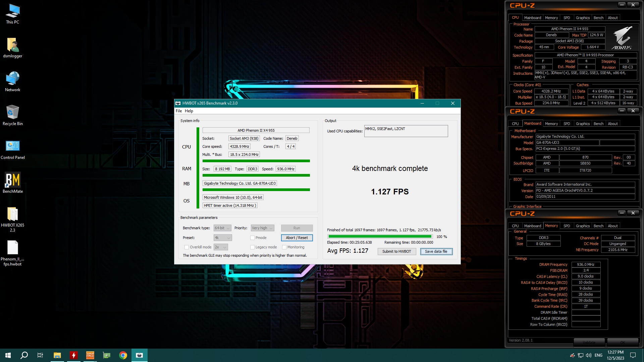644x362 pixels.
Task: Click the volume icon in system tray
Action: point(589,355)
